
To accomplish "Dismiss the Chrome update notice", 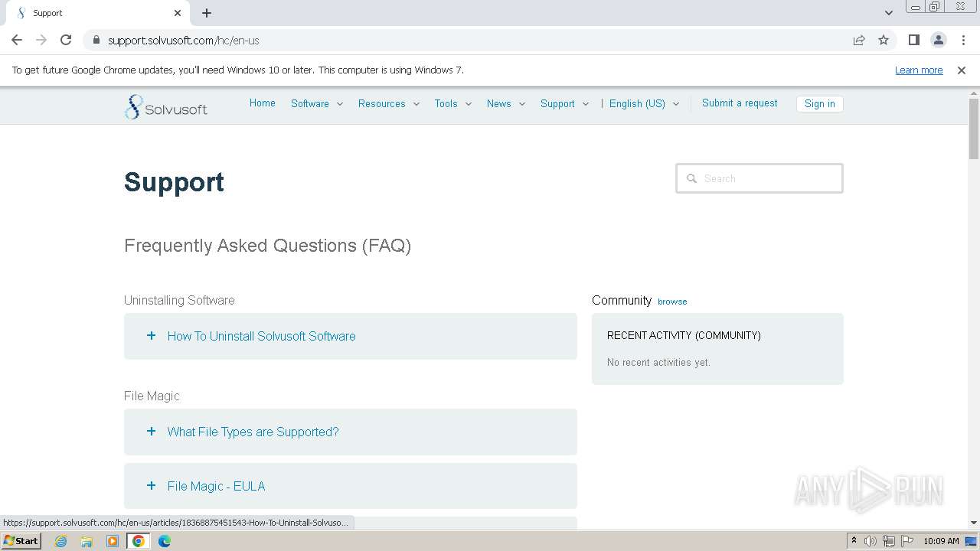I will (962, 70).
